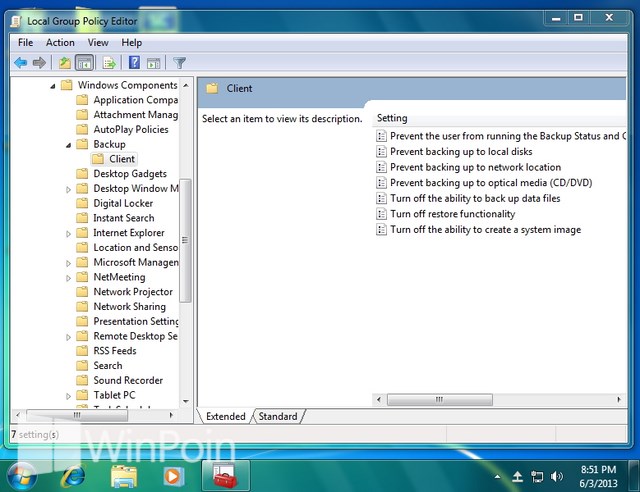Open the Start menu orb
640x492 pixels.
click(x=21, y=476)
